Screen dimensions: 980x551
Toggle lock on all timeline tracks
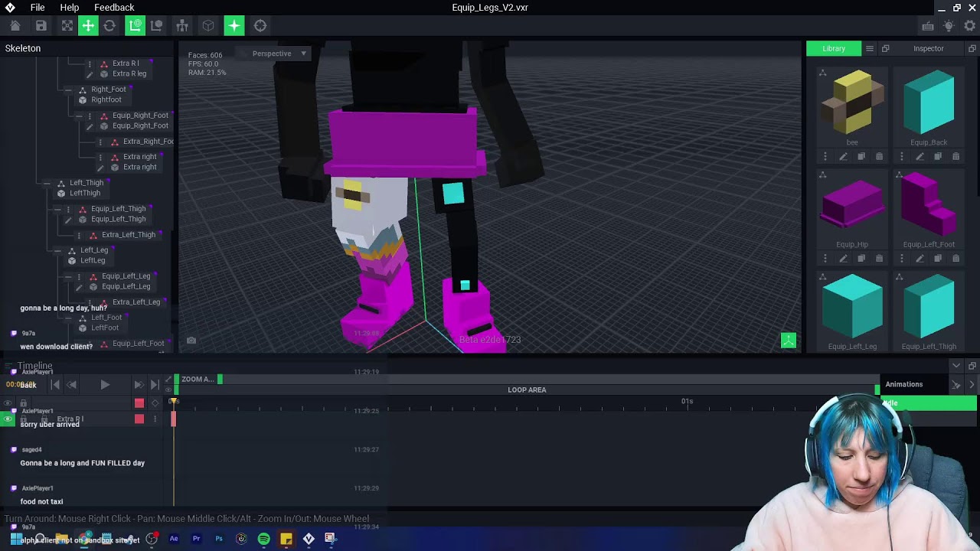(24, 403)
